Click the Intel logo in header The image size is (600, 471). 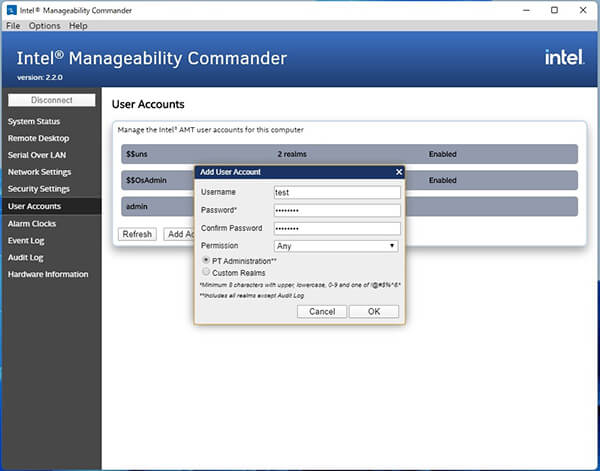tap(564, 57)
